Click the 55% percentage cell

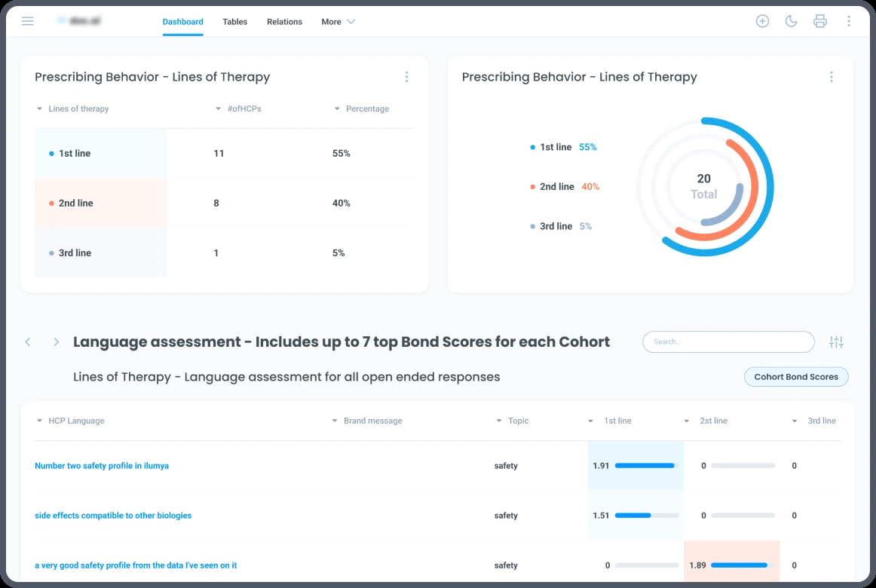[x=342, y=154]
